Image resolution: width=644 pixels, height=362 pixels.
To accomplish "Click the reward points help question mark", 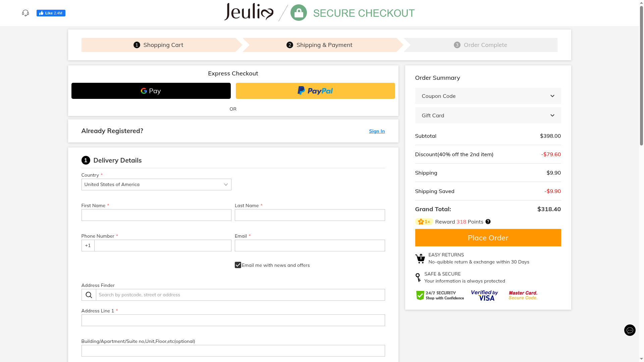I will click(488, 222).
